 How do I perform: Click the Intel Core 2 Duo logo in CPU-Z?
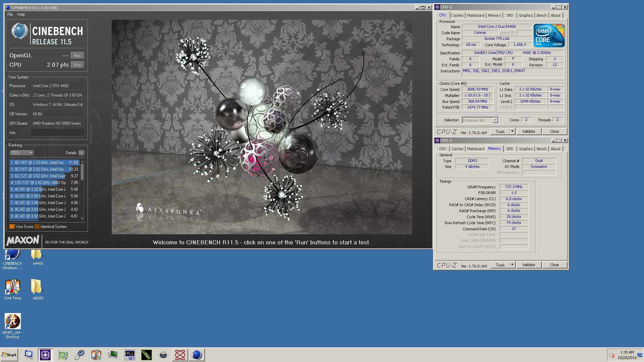549,35
